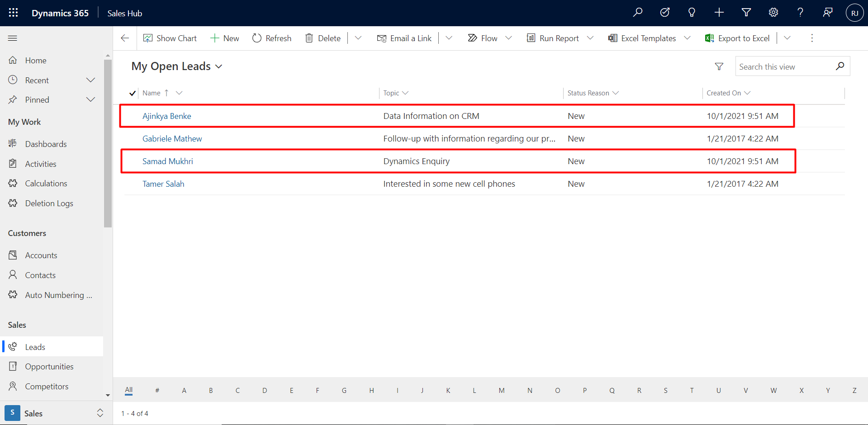
Task: Open the Topic column header menu
Action: pyautogui.click(x=405, y=93)
